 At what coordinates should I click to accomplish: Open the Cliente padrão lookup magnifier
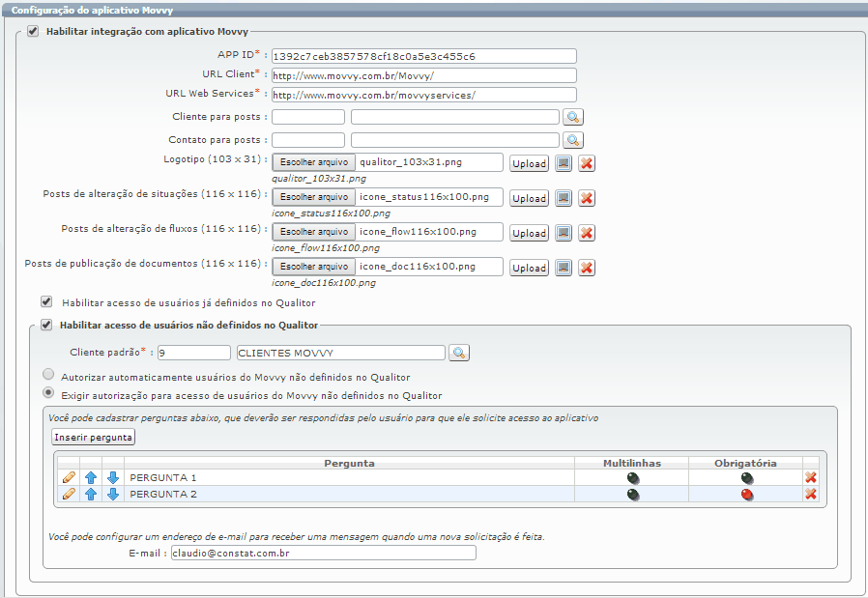click(459, 353)
